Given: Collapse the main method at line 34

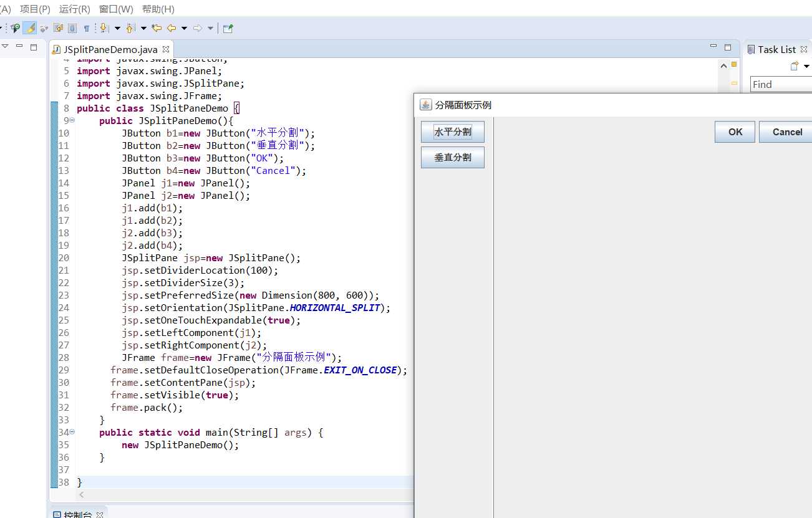Looking at the screenshot, I should [72, 431].
